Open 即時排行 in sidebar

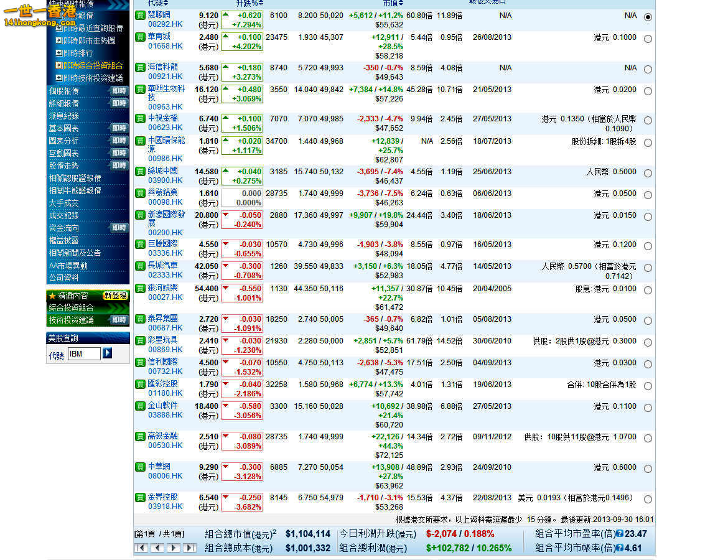point(78,53)
